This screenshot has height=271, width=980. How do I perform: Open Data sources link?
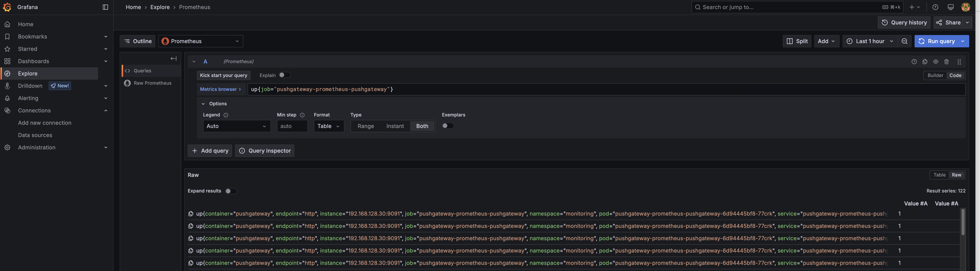coord(35,135)
